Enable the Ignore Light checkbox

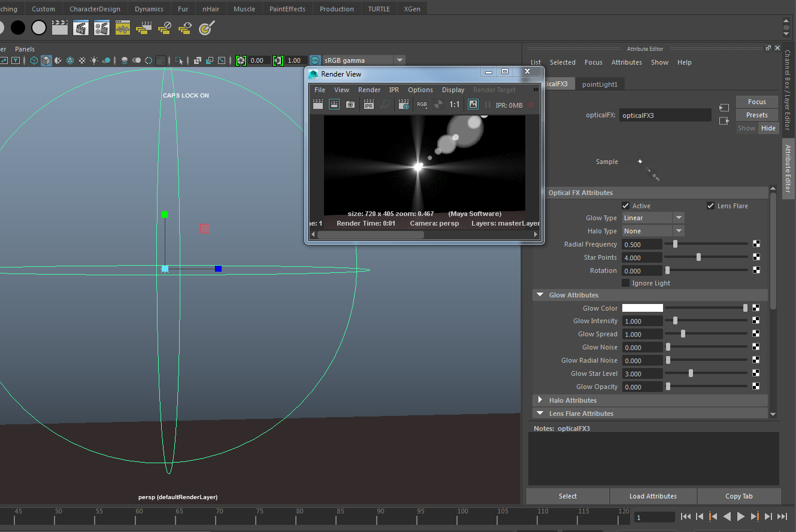click(x=626, y=283)
